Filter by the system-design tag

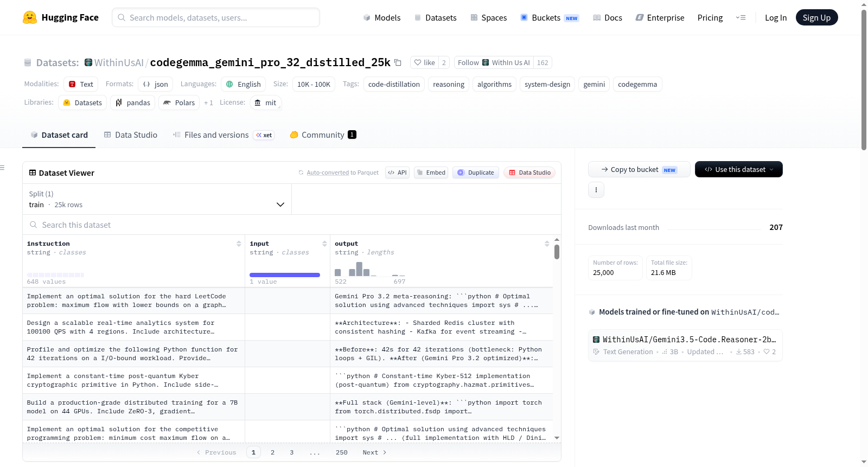tap(547, 84)
